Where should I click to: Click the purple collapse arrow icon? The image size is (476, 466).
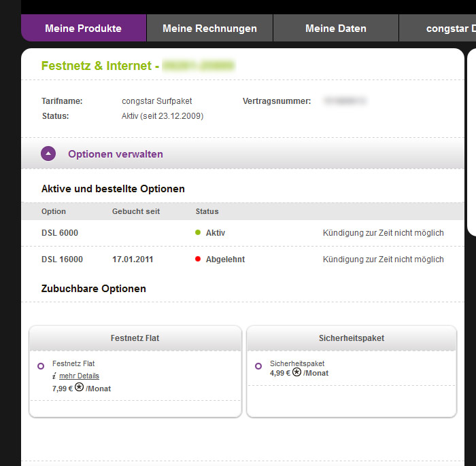48,154
